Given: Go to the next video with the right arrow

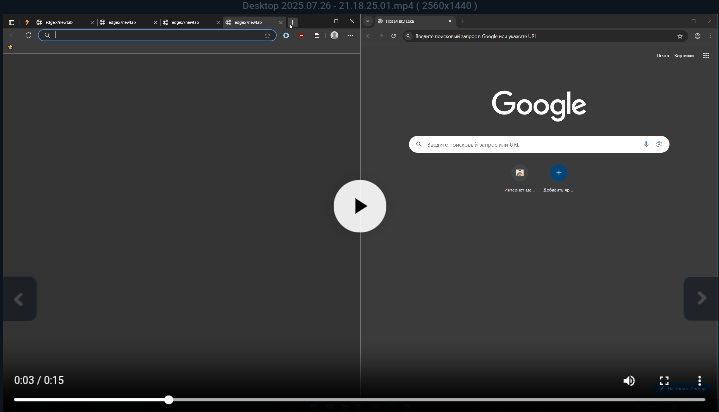Looking at the screenshot, I should [702, 298].
